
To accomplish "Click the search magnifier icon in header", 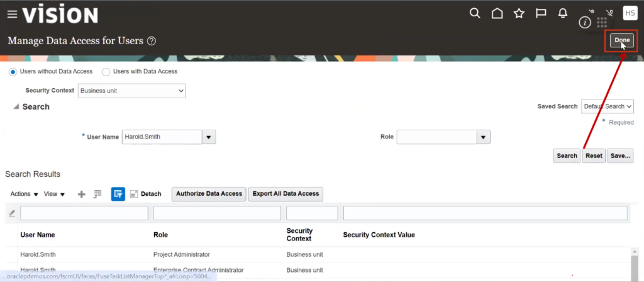I will (475, 13).
